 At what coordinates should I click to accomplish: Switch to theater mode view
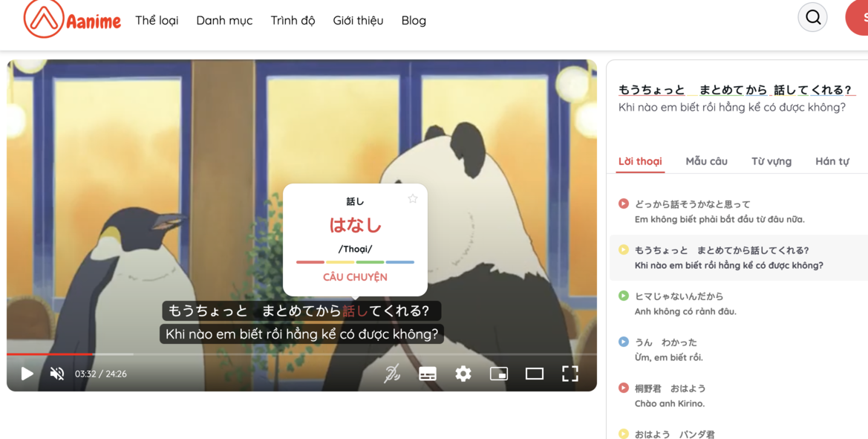click(x=535, y=374)
